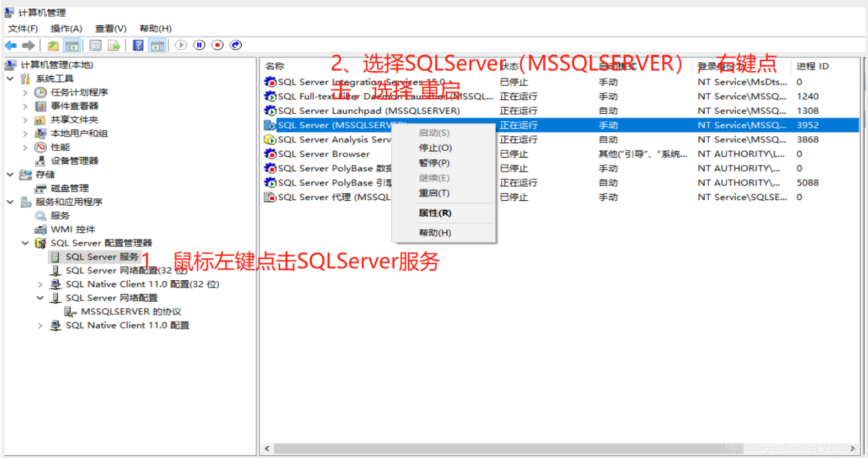868x458 pixels.
Task: Click the SQL Server 代理 service icon
Action: click(x=270, y=197)
